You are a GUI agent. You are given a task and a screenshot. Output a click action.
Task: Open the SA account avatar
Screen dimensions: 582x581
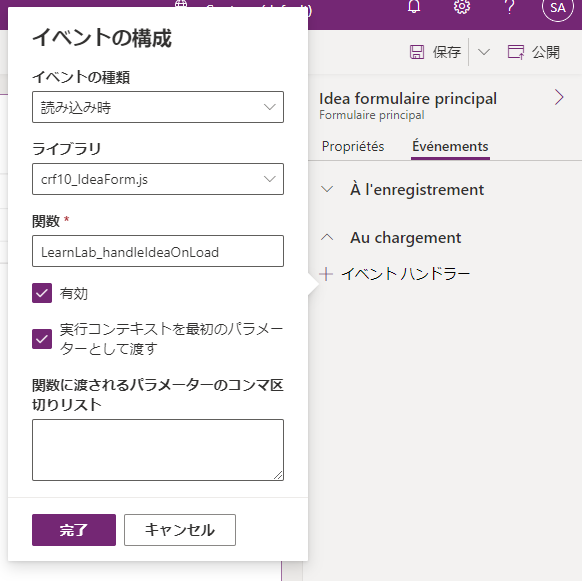pyautogui.click(x=558, y=7)
